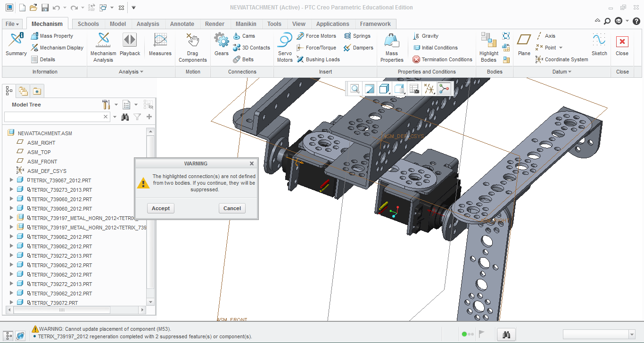Create a datum Coordinate System

(x=562, y=59)
